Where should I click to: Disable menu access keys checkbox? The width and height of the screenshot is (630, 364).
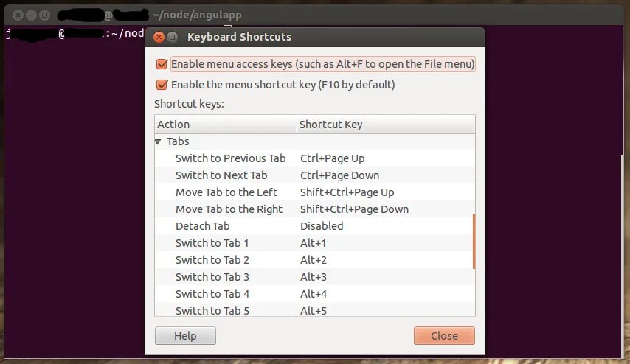pos(162,64)
